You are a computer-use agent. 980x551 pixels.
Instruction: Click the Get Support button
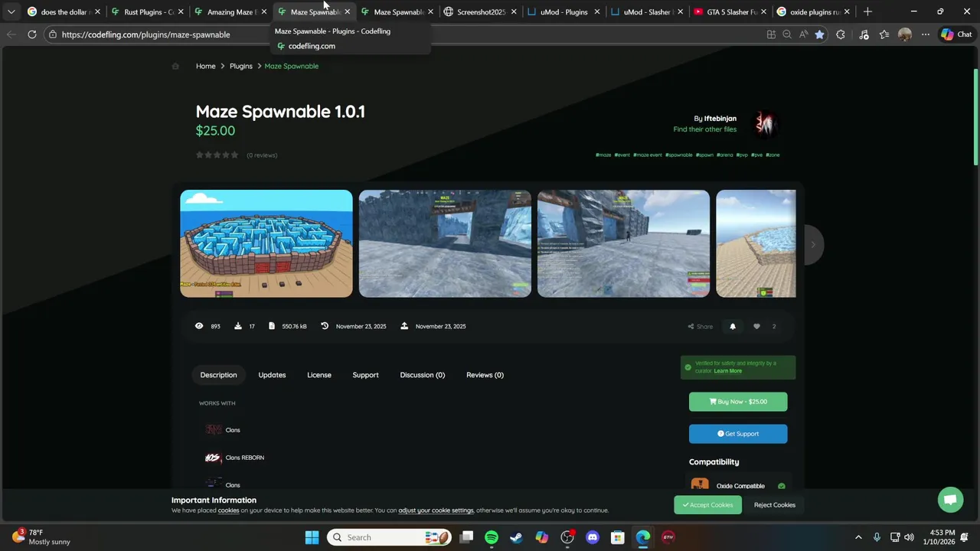(738, 434)
